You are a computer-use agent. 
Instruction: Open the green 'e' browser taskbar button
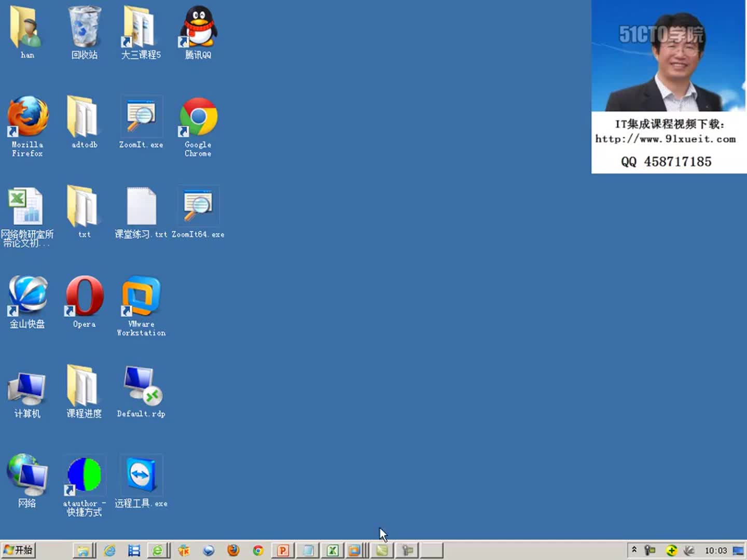click(158, 550)
